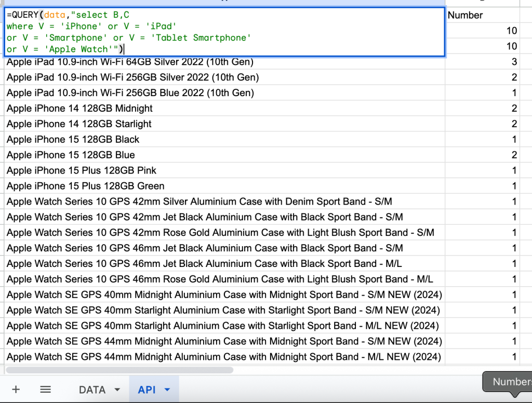The image size is (532, 403).
Task: Expand the DATA tab dropdown arrow
Action: pos(117,389)
